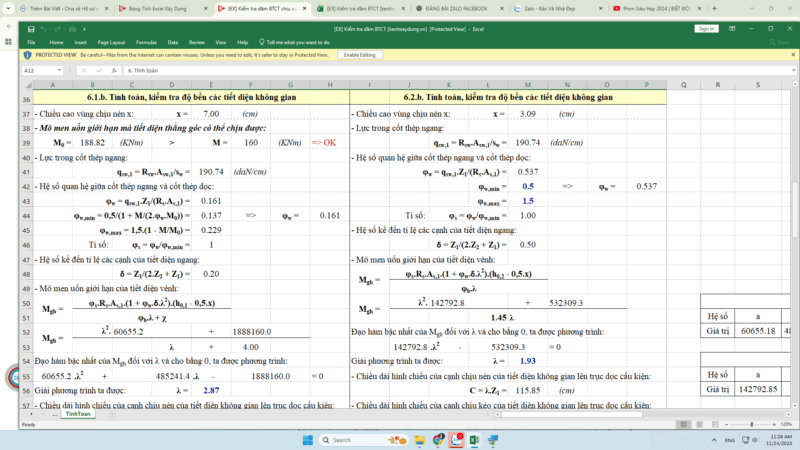Open the Formulas ribbon tab

pos(146,42)
